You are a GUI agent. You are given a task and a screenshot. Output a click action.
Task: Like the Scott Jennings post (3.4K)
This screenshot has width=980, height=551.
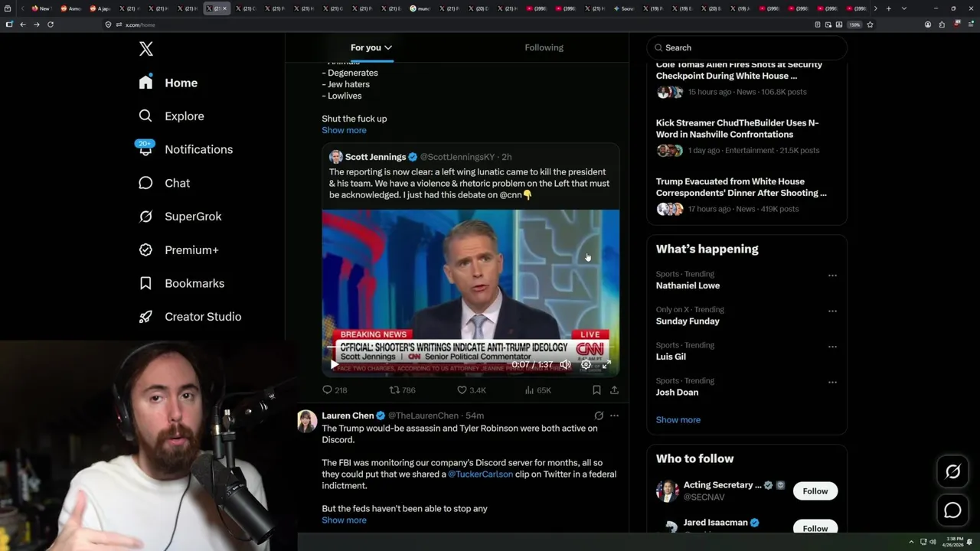click(x=471, y=390)
